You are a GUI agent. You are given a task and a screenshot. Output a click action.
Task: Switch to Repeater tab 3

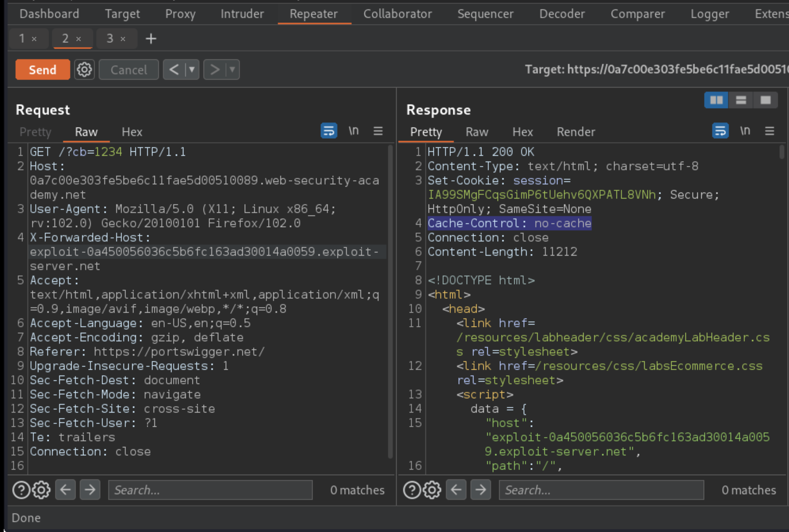(x=110, y=38)
